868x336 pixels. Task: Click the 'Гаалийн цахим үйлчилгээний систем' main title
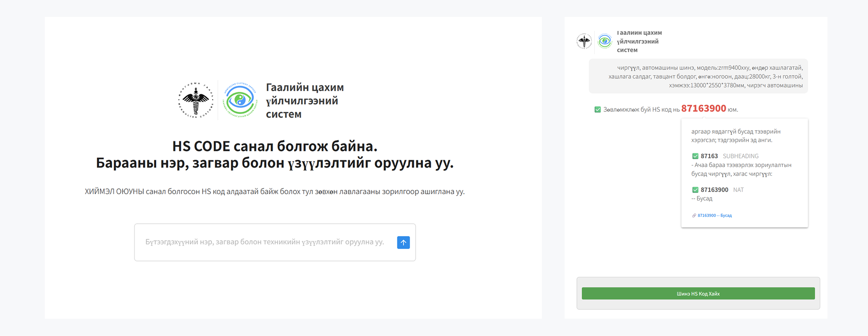pyautogui.click(x=304, y=101)
